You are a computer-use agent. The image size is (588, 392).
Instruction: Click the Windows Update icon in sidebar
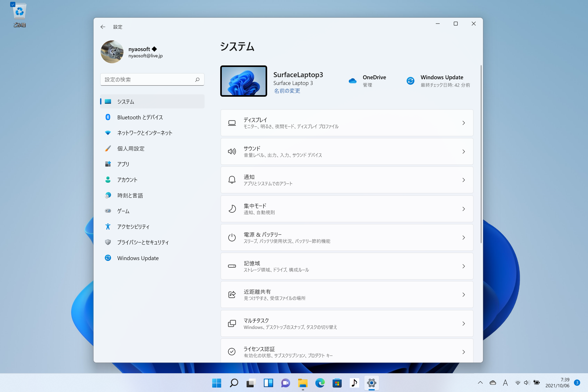[x=108, y=258]
